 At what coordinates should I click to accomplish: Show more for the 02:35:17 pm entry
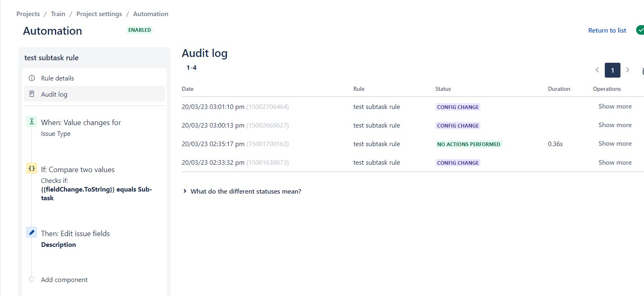point(615,144)
